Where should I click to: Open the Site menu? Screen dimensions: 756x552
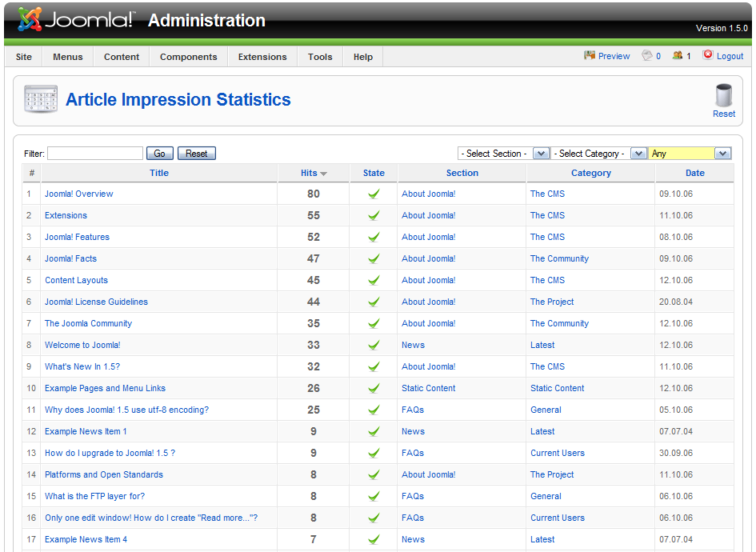[x=24, y=57]
